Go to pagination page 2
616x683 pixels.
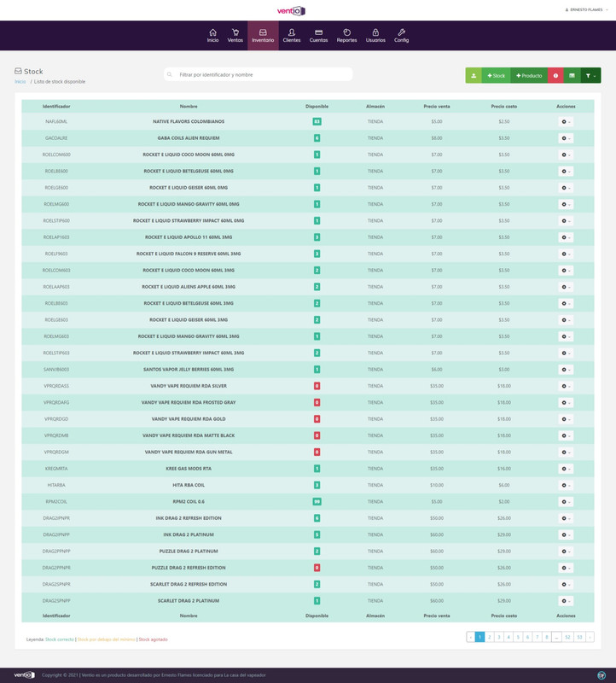pyautogui.click(x=490, y=637)
